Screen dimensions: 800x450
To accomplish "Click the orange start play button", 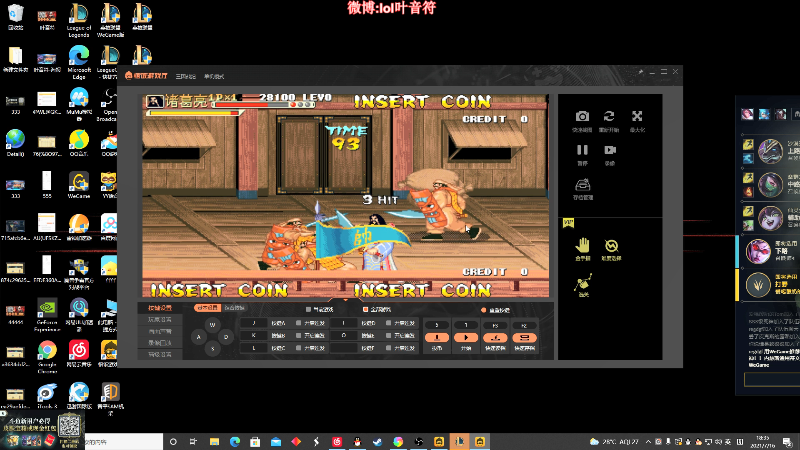I will [x=466, y=337].
